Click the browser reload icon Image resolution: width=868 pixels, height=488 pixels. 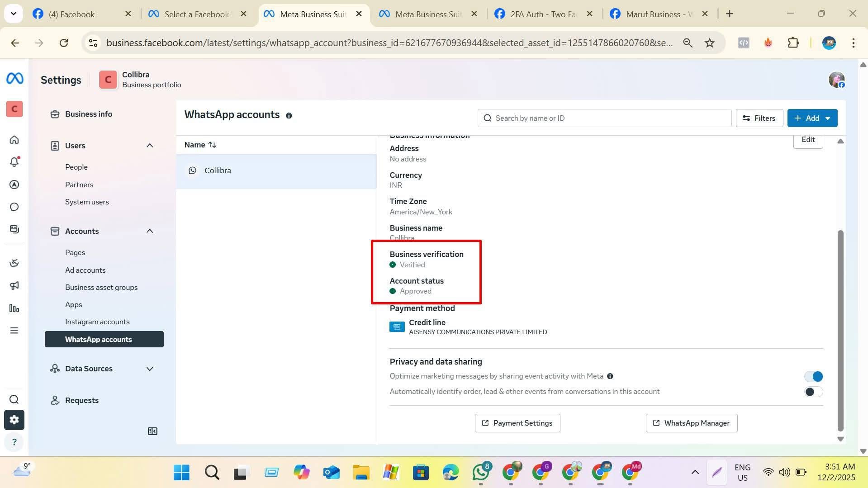(x=64, y=43)
